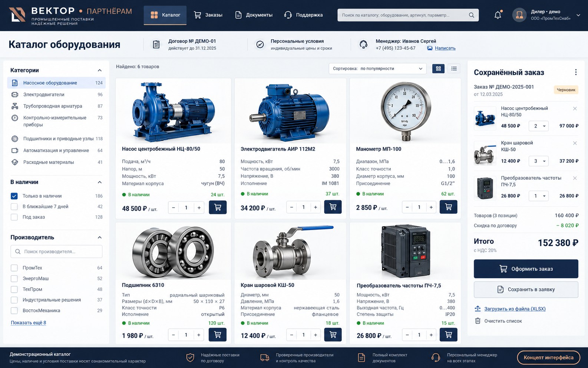Open Поддержка section
Screen dimensions: 588x368
click(303, 15)
